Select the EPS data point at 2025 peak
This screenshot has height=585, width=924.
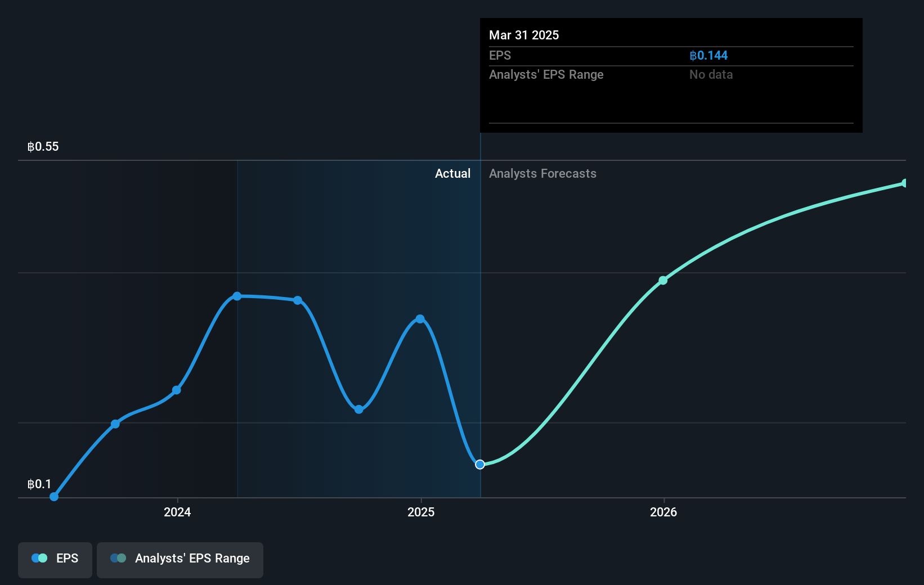click(420, 319)
